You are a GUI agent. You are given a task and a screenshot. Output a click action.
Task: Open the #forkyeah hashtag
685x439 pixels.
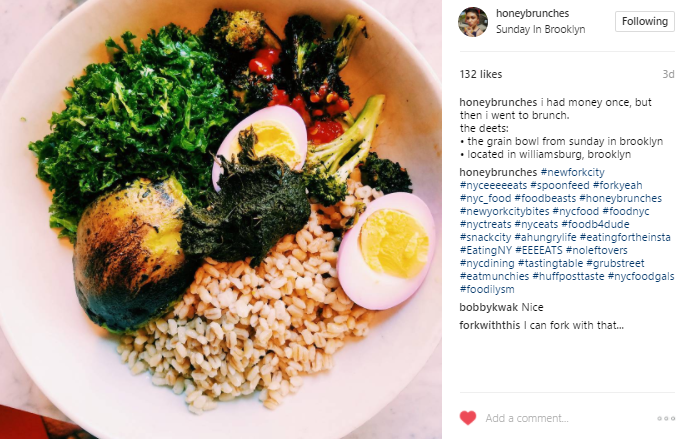617,185
